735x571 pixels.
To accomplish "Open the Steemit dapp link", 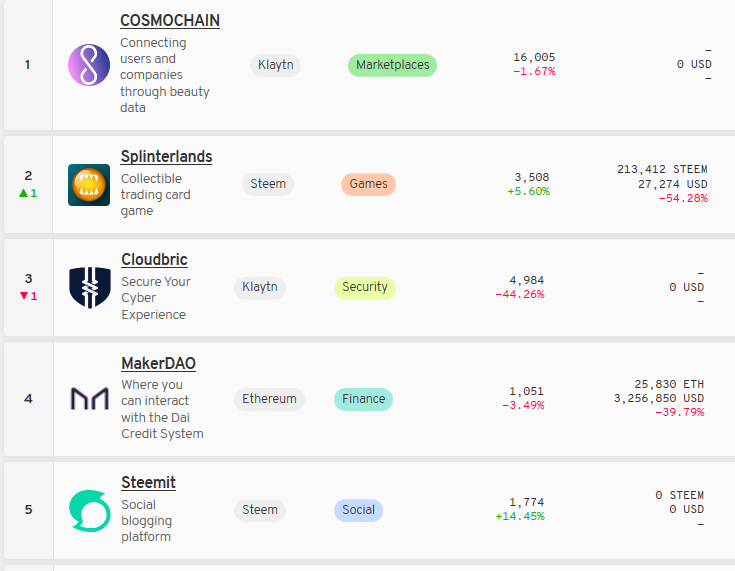I will [x=149, y=482].
